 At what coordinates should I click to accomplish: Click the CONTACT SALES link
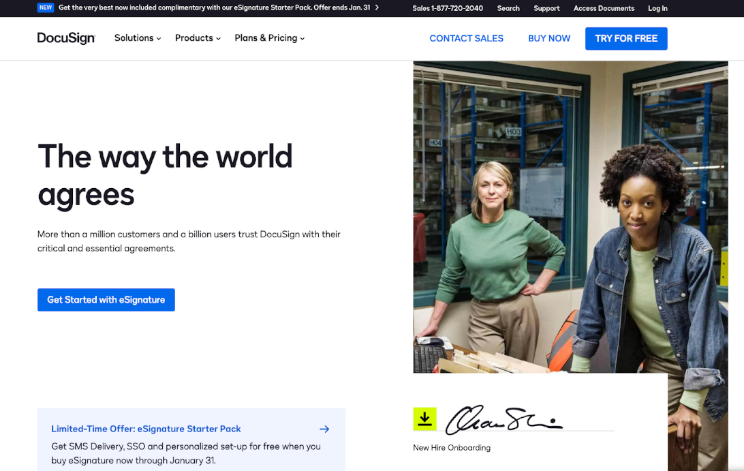pos(466,38)
